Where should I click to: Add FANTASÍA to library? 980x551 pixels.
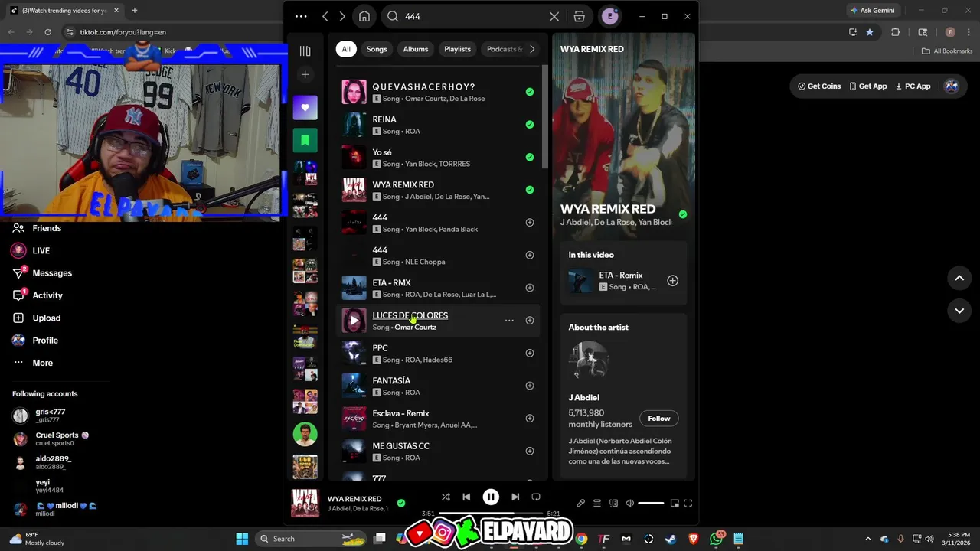tap(530, 386)
